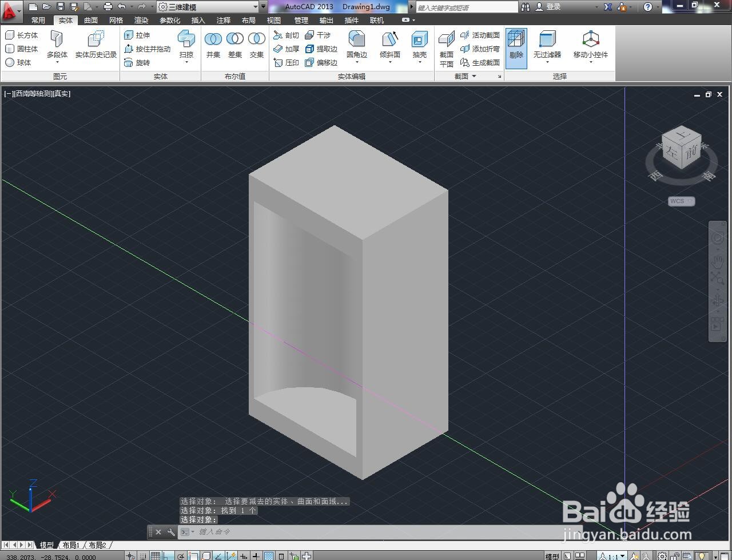Switch to the 插入 ribbon tab

coord(198,20)
